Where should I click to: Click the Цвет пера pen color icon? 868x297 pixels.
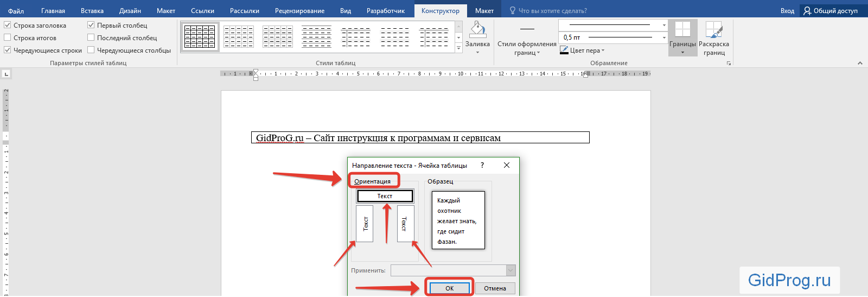tap(564, 50)
